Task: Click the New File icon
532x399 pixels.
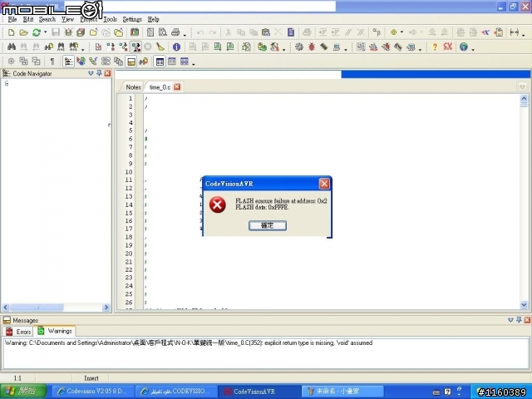Action: pyautogui.click(x=11, y=32)
